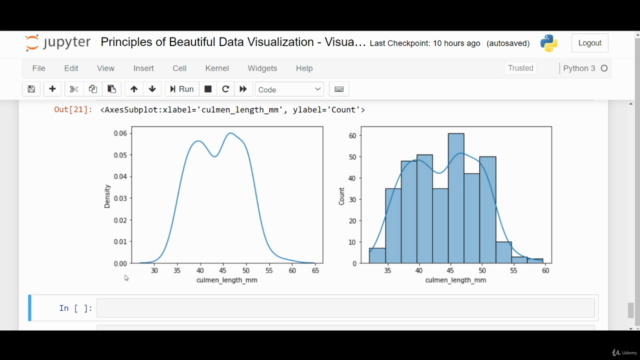Open the Edit menu

point(71,68)
